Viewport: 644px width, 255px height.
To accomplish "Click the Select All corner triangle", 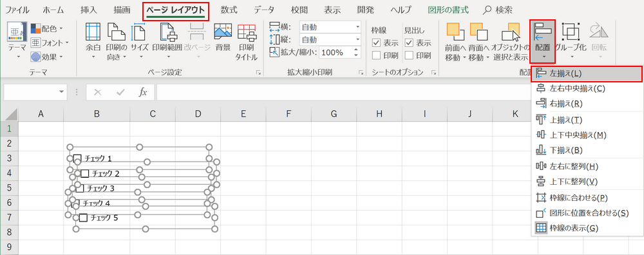I will coord(12,115).
